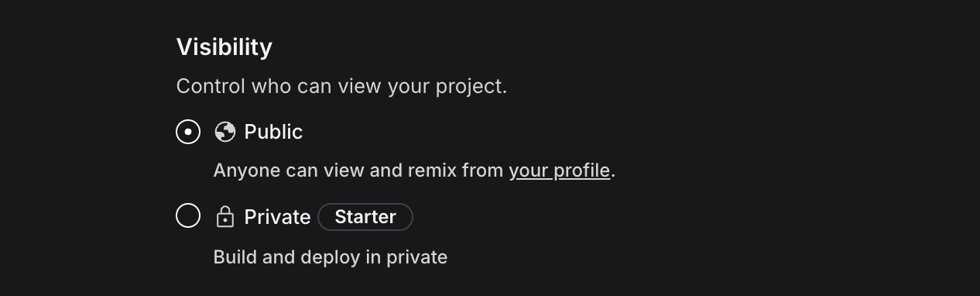This screenshot has height=296, width=980.
Task: Choose the Public option label
Action: click(273, 132)
